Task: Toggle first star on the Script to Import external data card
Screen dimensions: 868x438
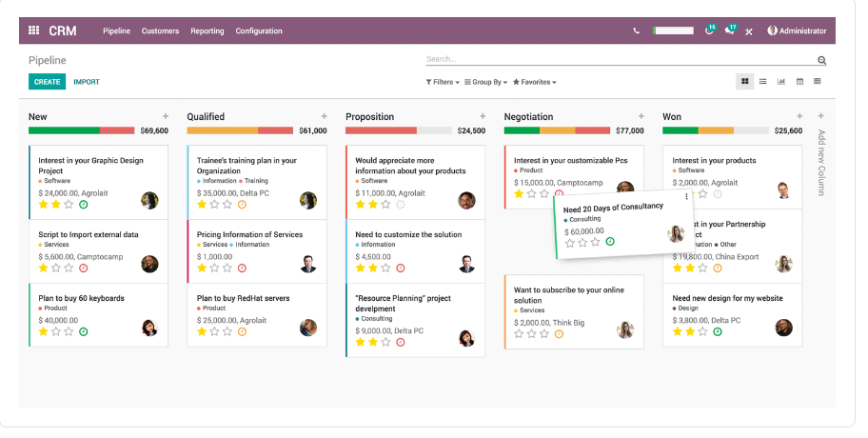Action: 43,268
